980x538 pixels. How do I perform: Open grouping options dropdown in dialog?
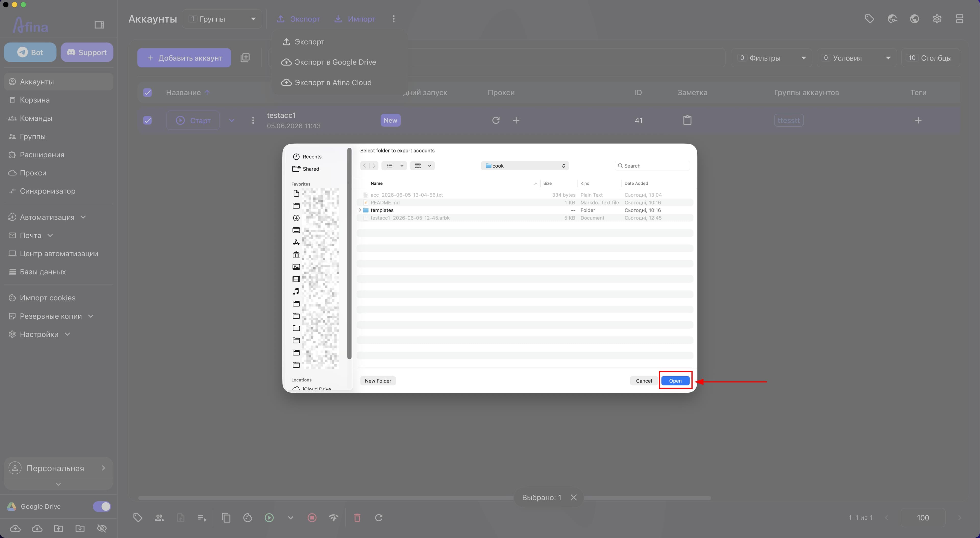point(422,166)
